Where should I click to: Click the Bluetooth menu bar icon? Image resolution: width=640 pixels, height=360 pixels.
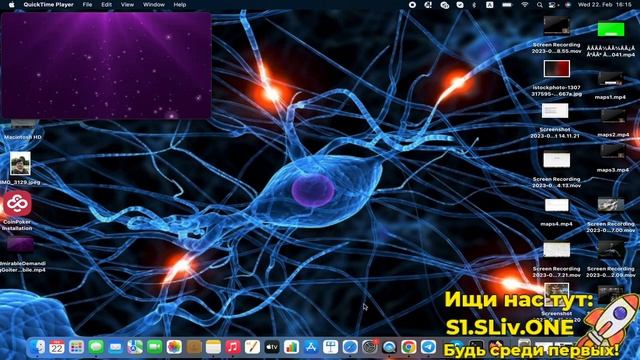tap(474, 5)
